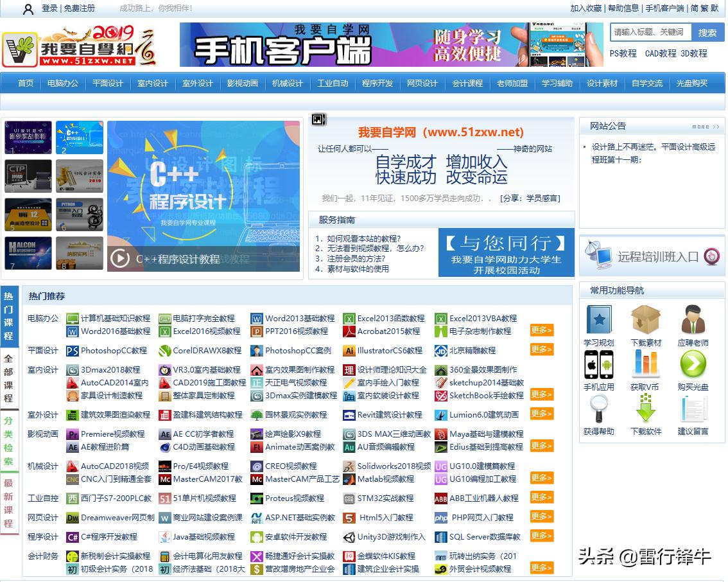This screenshot has width=728, height=582.
Task: Open the 平面设计 navigation menu item
Action: (108, 83)
